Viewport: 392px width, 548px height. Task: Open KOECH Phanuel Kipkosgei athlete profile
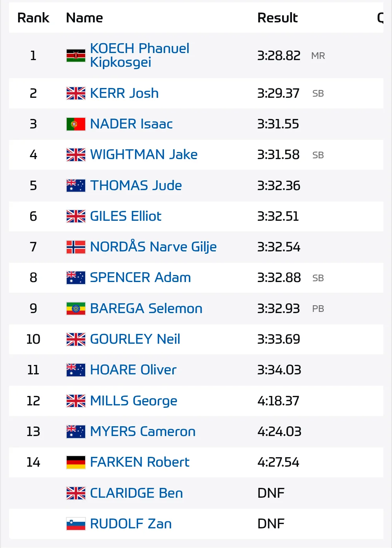(140, 55)
